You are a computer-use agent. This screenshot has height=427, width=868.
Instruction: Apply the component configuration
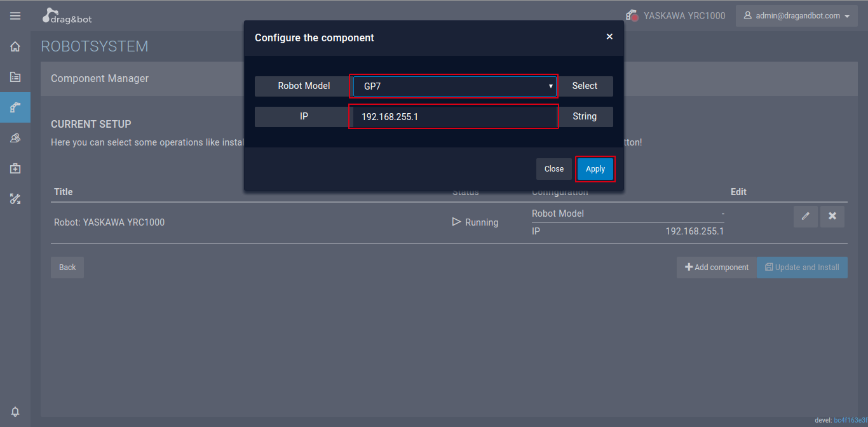click(x=595, y=169)
